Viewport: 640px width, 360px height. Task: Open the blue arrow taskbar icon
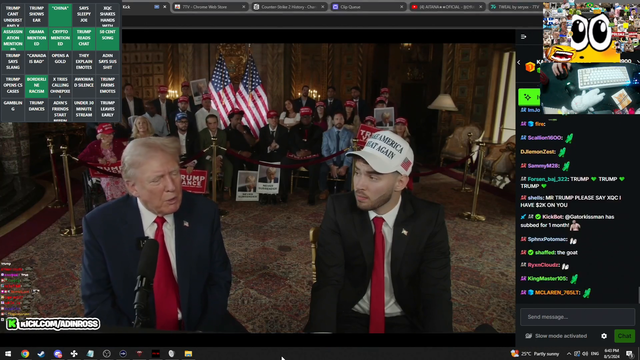click(x=123, y=353)
